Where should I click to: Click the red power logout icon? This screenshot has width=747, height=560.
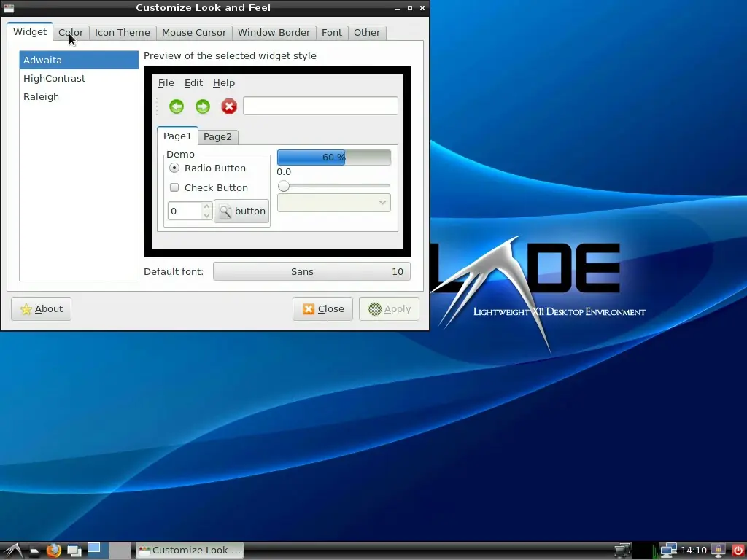click(x=738, y=551)
